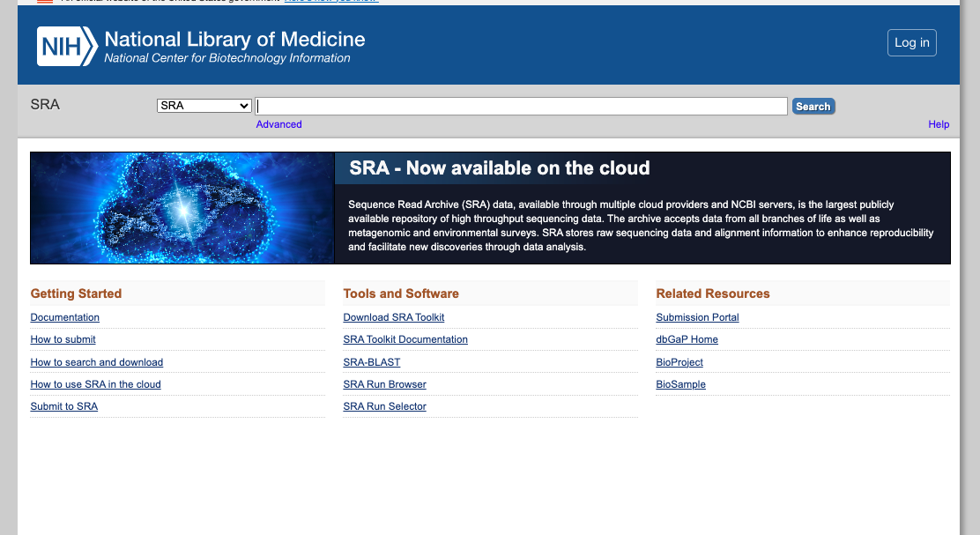Viewport: 980px width, 535px height.
Task: Open the SRA Run Selector
Action: click(385, 406)
